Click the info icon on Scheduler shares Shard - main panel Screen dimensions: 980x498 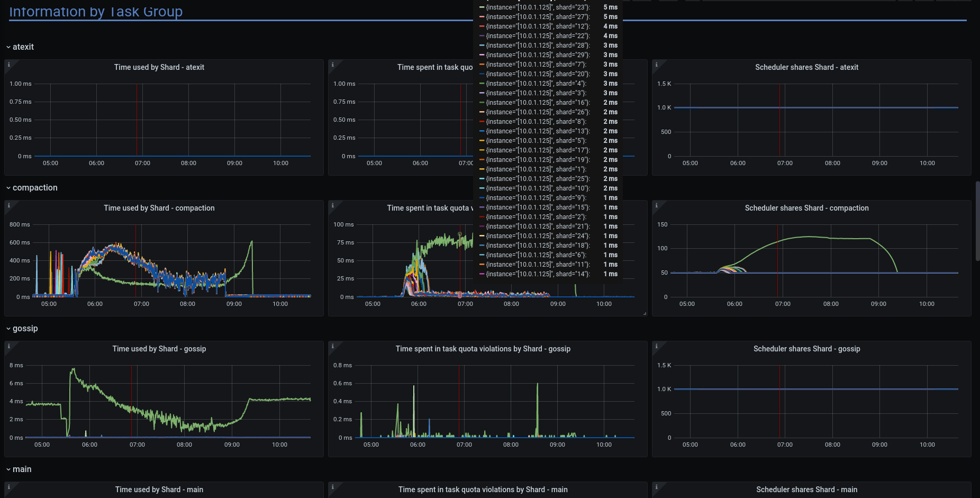point(656,486)
